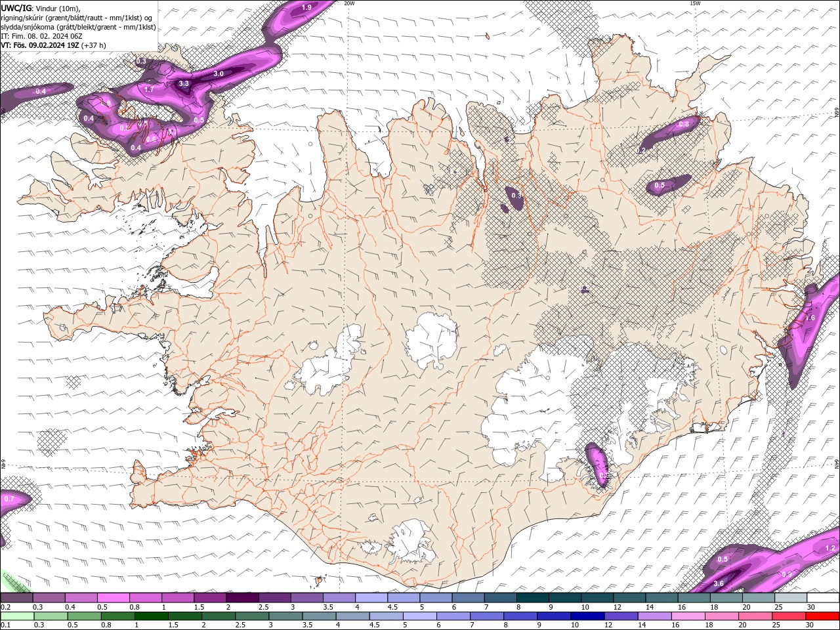Viewport: 840px width, 630px height.
Task: Click the 1.7 precipitation value label
Action: coord(149,89)
